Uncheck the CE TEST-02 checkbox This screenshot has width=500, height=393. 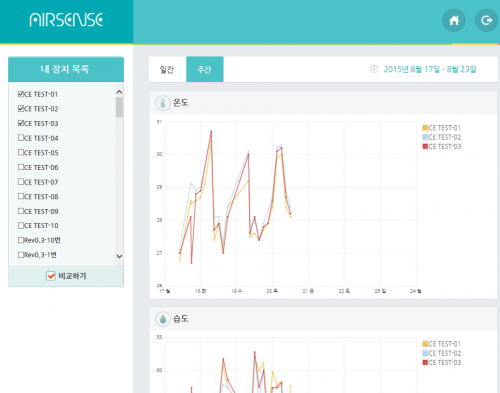click(x=21, y=109)
